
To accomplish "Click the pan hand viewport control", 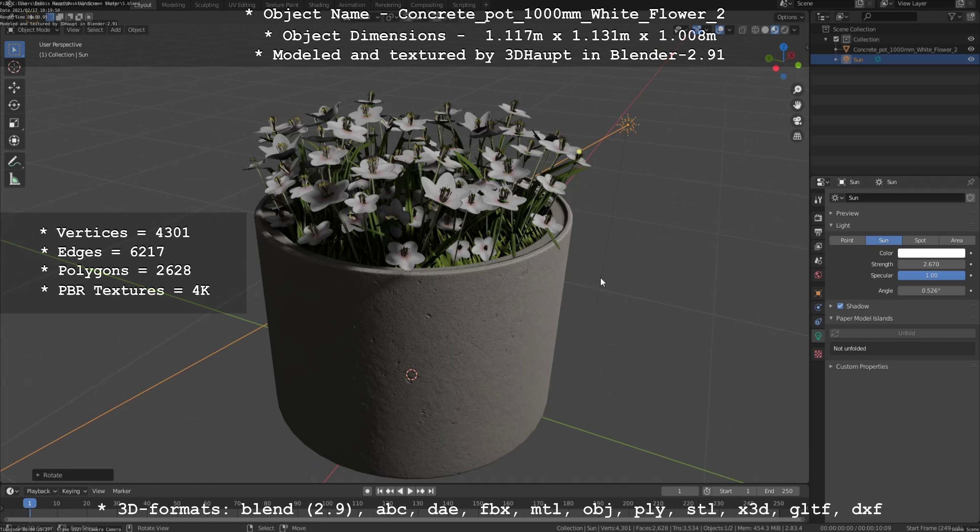I will point(797,105).
